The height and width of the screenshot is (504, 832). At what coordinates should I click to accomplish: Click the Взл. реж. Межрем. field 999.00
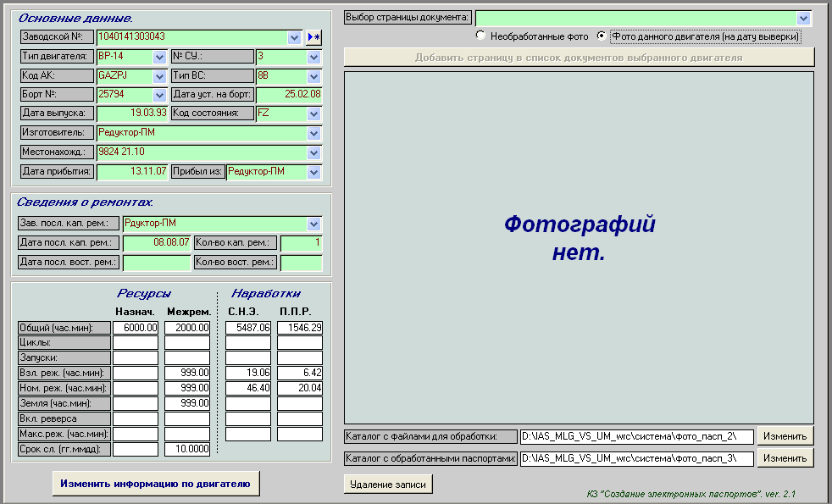(x=187, y=373)
